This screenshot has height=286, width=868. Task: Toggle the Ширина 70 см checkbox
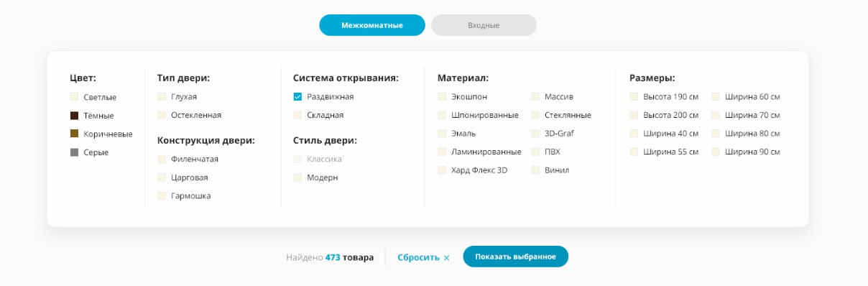716,115
